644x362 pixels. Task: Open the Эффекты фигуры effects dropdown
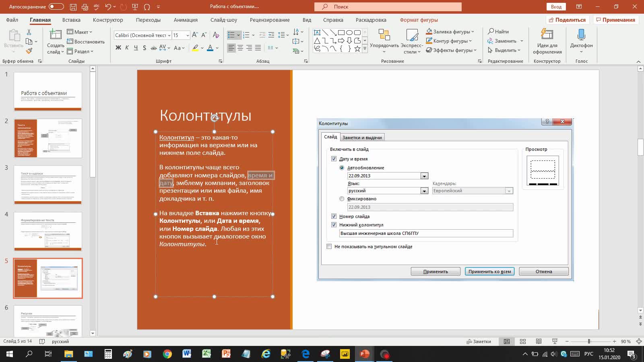click(451, 50)
